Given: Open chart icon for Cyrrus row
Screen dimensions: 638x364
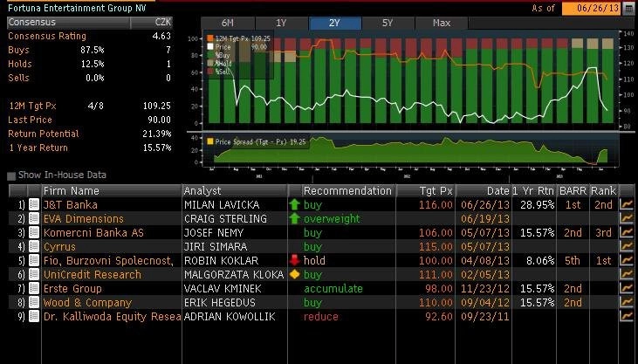Looking at the screenshot, I should pos(627,246).
